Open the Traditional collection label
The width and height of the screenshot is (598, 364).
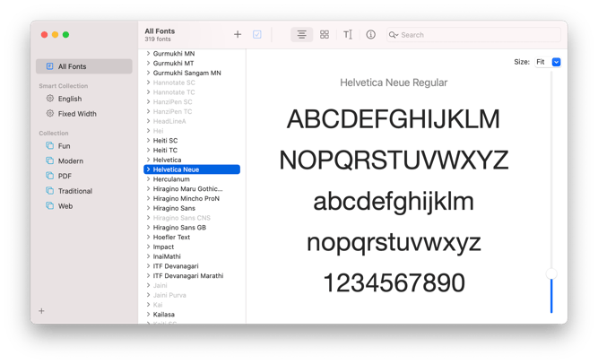75,191
